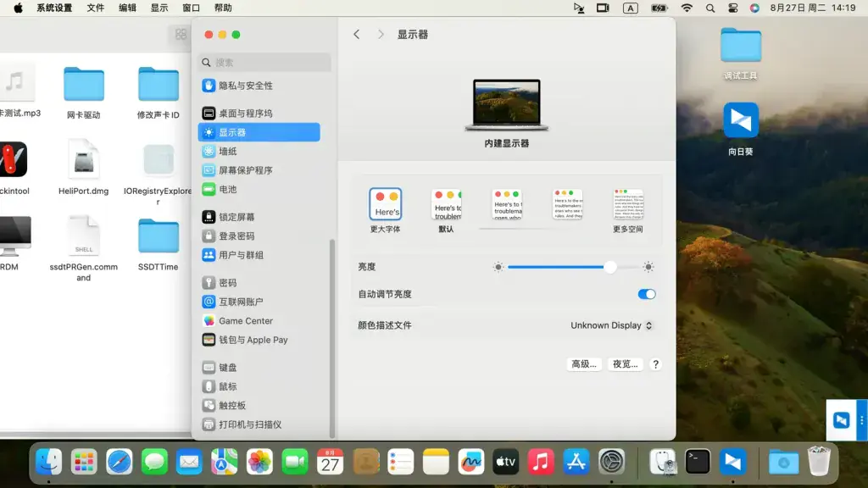Open Wi-Fi status in menu bar

(687, 8)
